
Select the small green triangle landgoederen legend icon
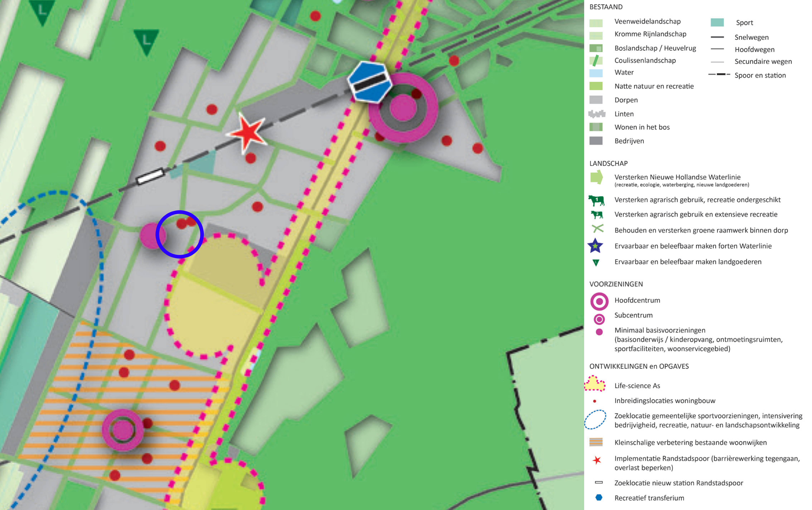[596, 262]
